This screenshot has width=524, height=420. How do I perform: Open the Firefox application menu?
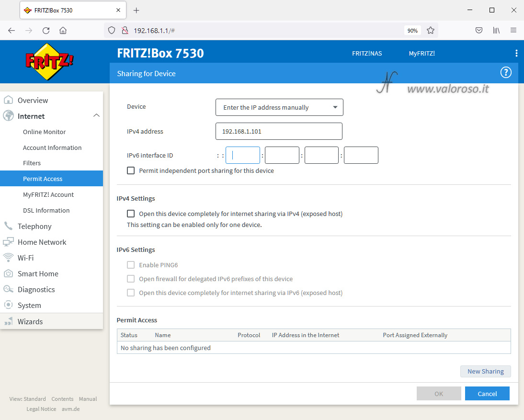point(513,30)
